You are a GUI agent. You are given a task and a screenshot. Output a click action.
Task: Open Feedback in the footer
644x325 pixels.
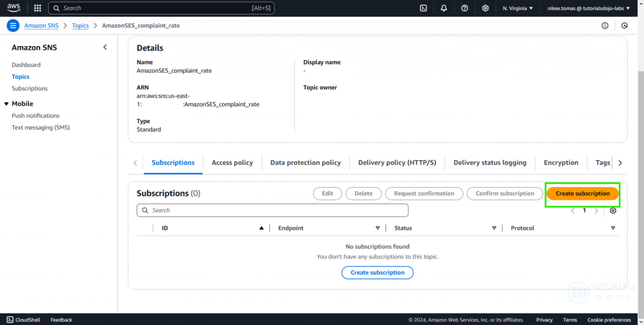pos(61,320)
